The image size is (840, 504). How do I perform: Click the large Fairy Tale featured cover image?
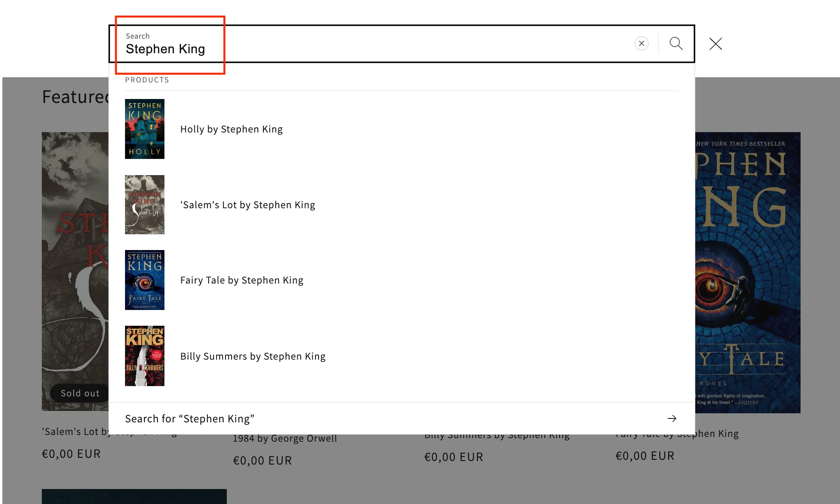(747, 272)
